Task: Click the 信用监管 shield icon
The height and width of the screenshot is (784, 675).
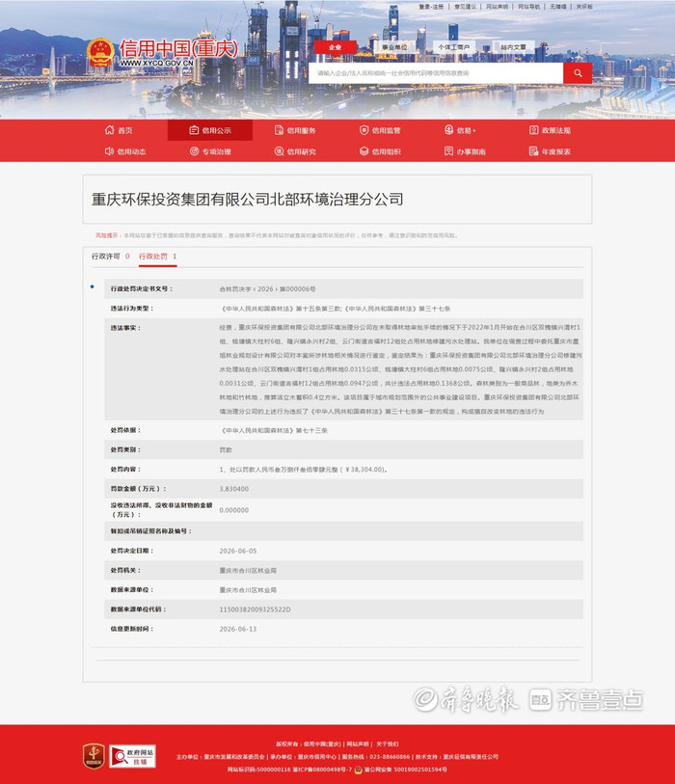Action: click(x=364, y=130)
